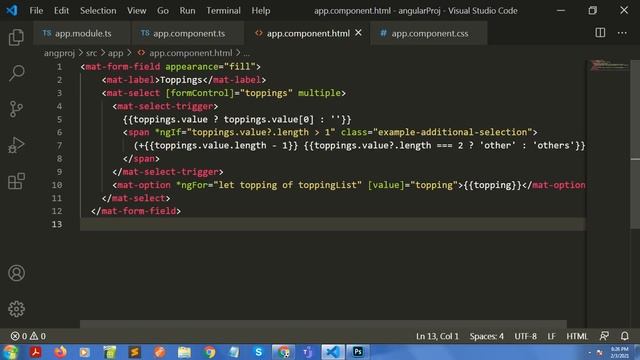640x360 pixels.
Task: Change indentation via Spaces: 4
Action: click(x=487, y=336)
